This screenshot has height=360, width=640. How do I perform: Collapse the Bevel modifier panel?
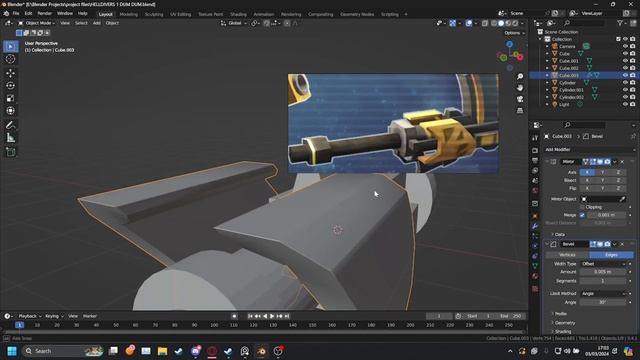coord(547,244)
